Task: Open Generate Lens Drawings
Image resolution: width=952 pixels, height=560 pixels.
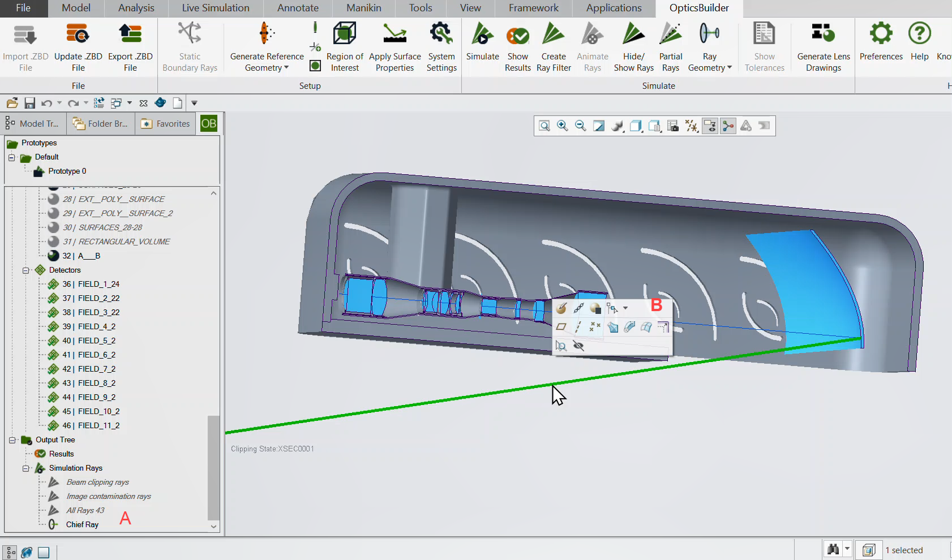Action: coord(824,48)
